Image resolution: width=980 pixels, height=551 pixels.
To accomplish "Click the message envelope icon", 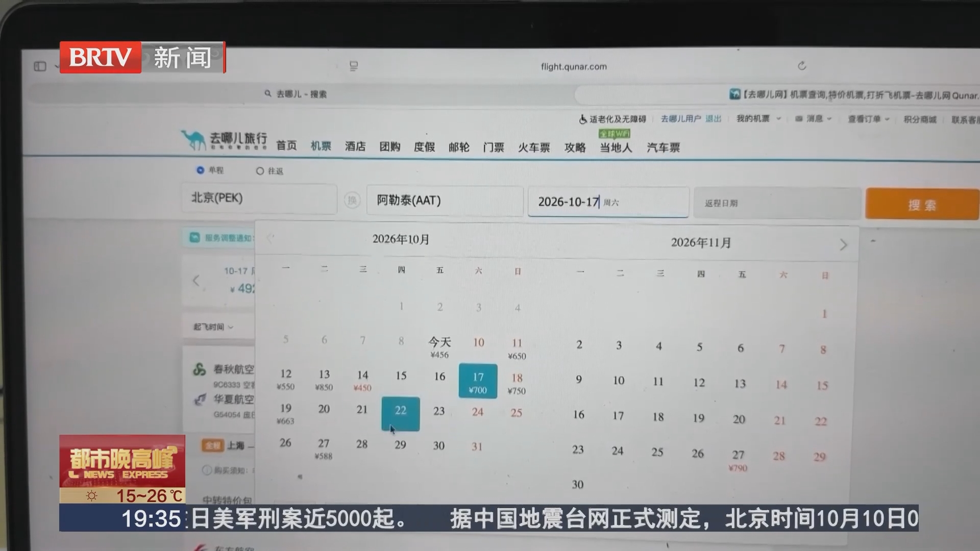I will pos(799,119).
